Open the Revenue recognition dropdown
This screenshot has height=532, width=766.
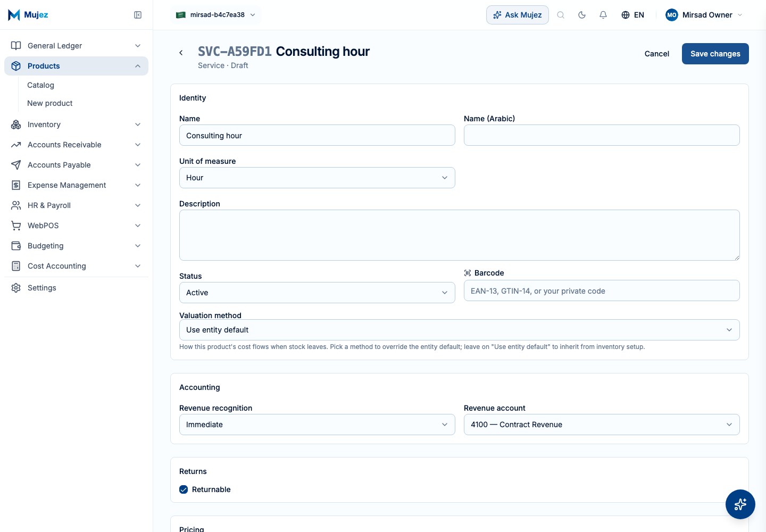pos(317,425)
